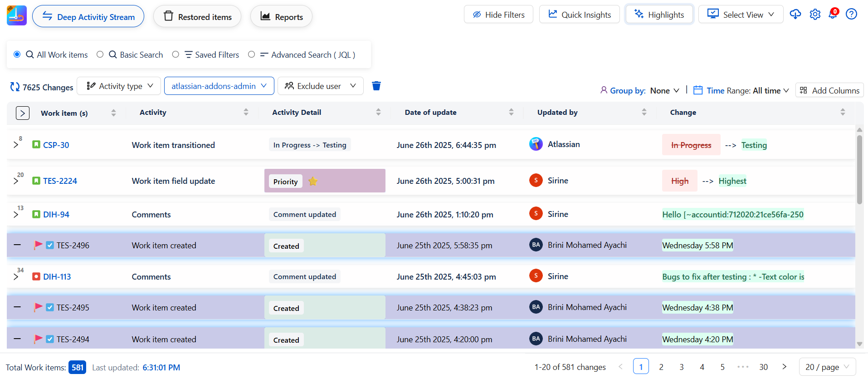This screenshot has width=868, height=379.
Task: Open the Activity type dropdown
Action: click(x=119, y=86)
